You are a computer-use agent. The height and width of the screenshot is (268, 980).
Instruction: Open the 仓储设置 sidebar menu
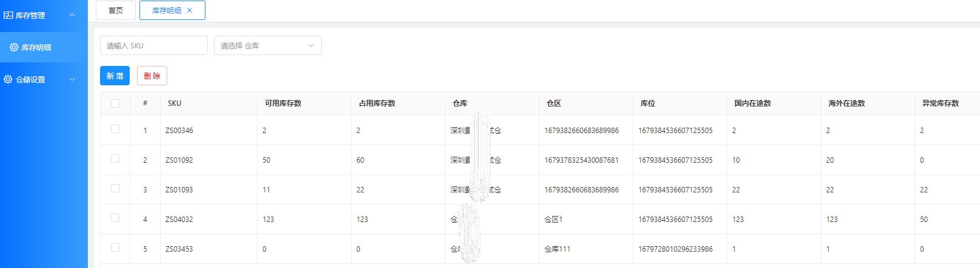[x=44, y=79]
